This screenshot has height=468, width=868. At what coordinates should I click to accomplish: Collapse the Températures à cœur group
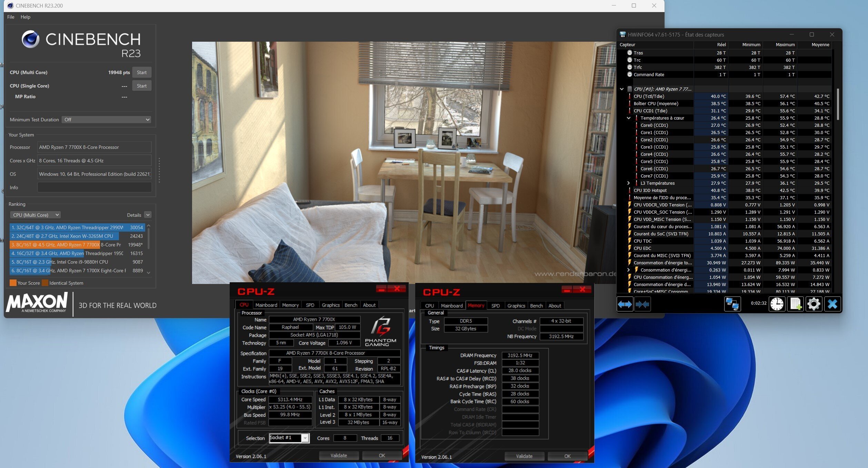pyautogui.click(x=629, y=118)
